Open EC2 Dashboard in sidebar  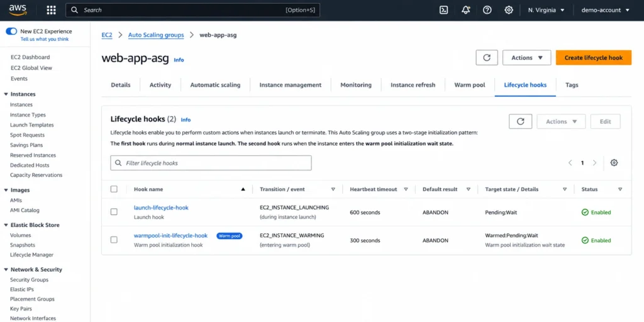pos(30,57)
